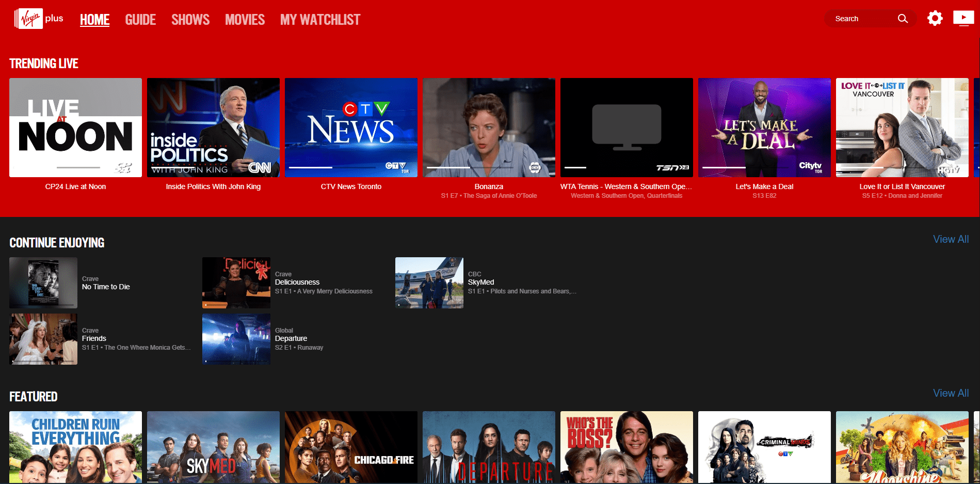
Task: Open the settings gear icon
Action: [x=935, y=19]
